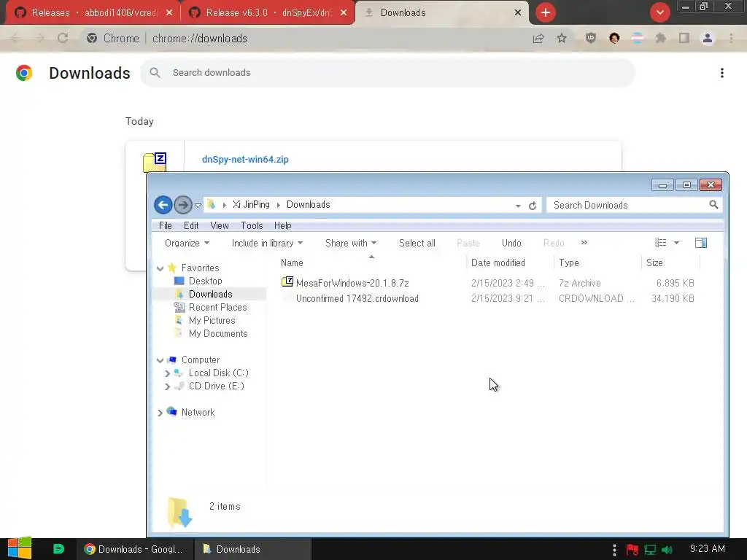The image size is (747, 560).
Task: Click Xi JinPing in the breadcrumb path
Action: 251,205
